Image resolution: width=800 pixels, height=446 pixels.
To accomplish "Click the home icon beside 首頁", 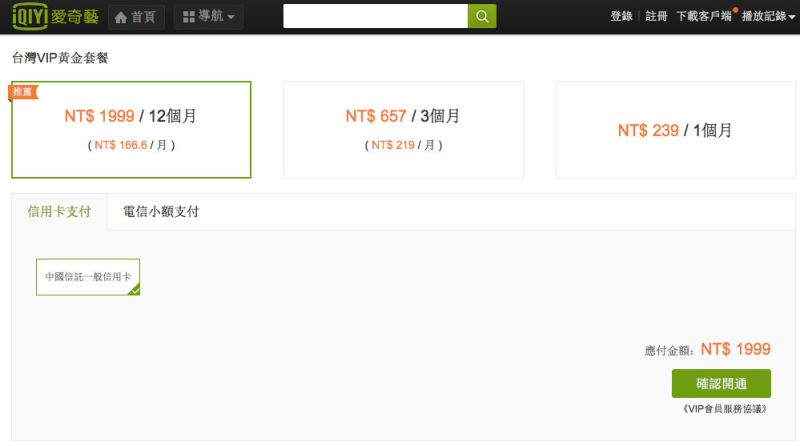I will (x=120, y=17).
